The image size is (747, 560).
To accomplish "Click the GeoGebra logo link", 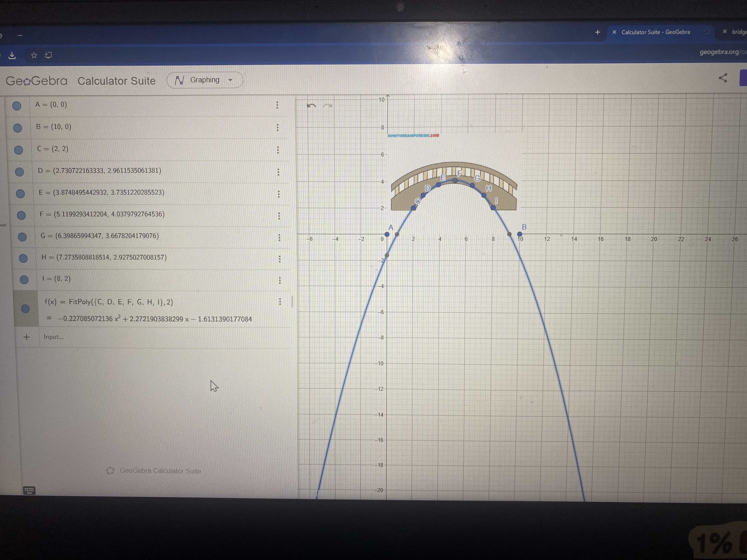I will (36, 81).
